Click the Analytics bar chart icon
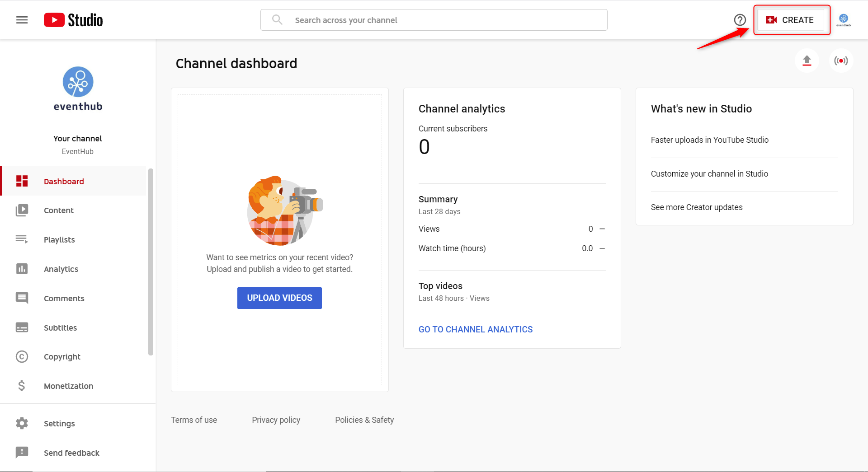The height and width of the screenshot is (472, 868). [x=22, y=269]
